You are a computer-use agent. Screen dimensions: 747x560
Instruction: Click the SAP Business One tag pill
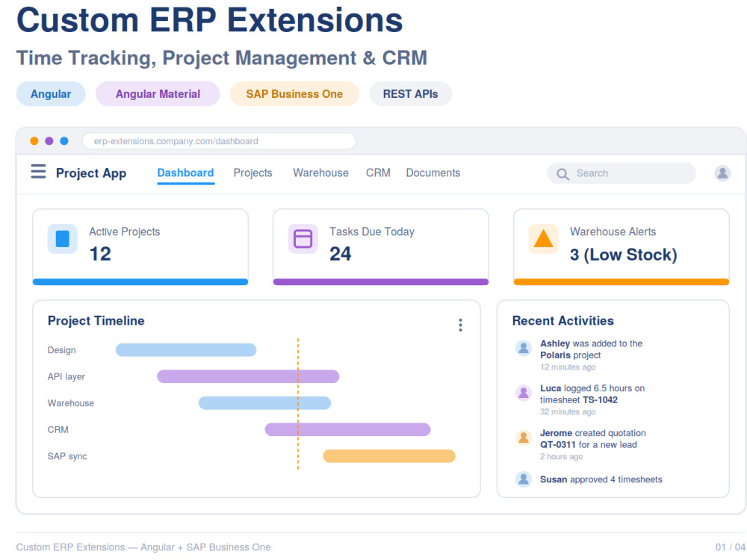tap(294, 94)
